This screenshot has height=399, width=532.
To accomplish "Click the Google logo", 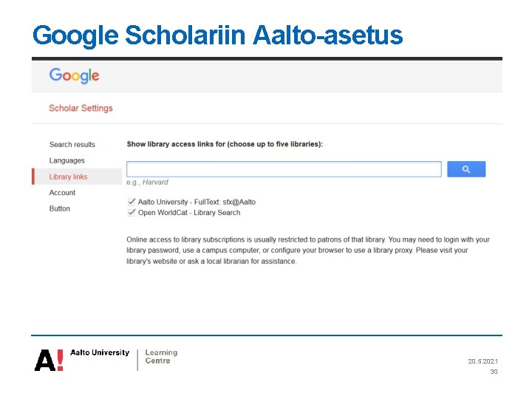I will [x=74, y=75].
